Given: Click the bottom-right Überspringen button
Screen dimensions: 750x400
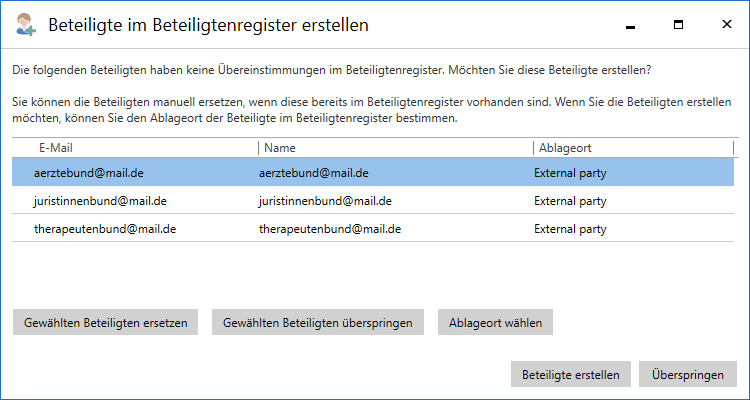Looking at the screenshot, I should point(687,375).
